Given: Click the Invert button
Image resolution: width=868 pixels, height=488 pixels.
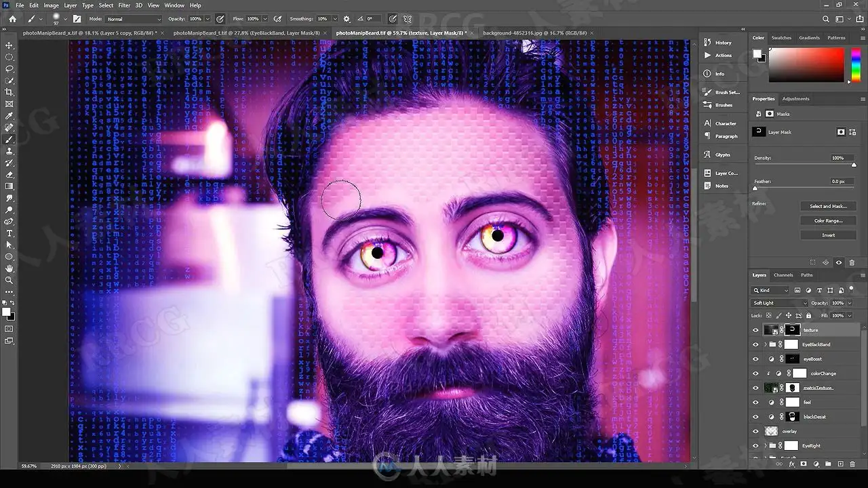Looking at the screenshot, I should click(x=828, y=235).
